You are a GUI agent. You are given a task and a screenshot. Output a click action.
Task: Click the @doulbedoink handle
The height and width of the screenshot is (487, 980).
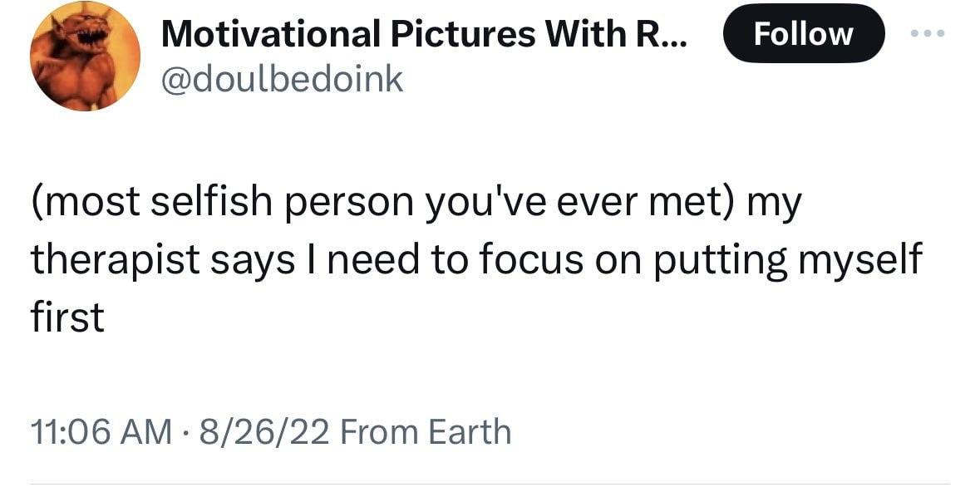282,79
